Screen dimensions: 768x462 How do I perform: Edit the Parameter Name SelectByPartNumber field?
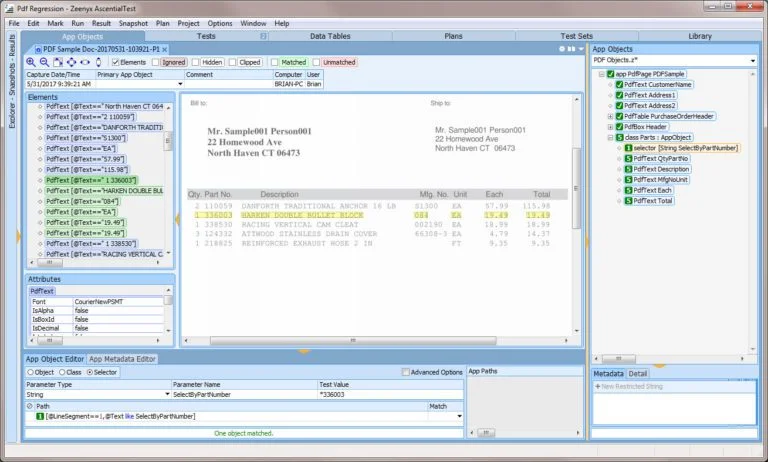coord(244,395)
